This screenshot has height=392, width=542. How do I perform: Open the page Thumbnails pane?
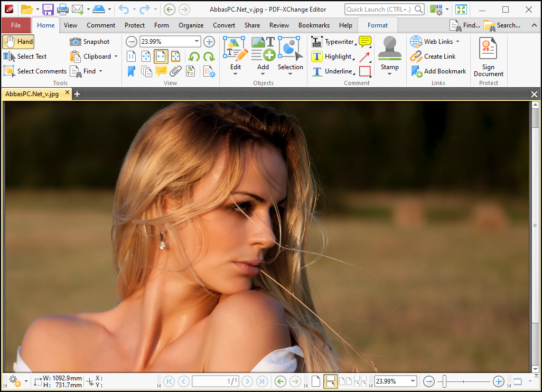[x=146, y=71]
